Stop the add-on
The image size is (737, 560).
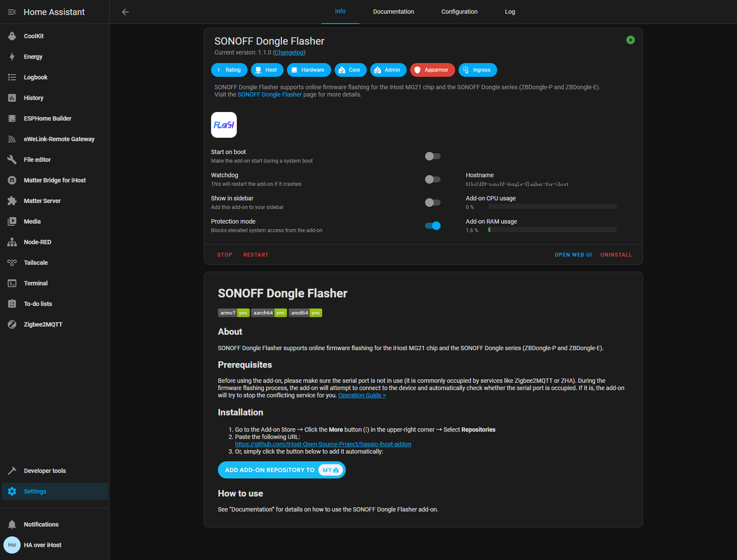(225, 255)
